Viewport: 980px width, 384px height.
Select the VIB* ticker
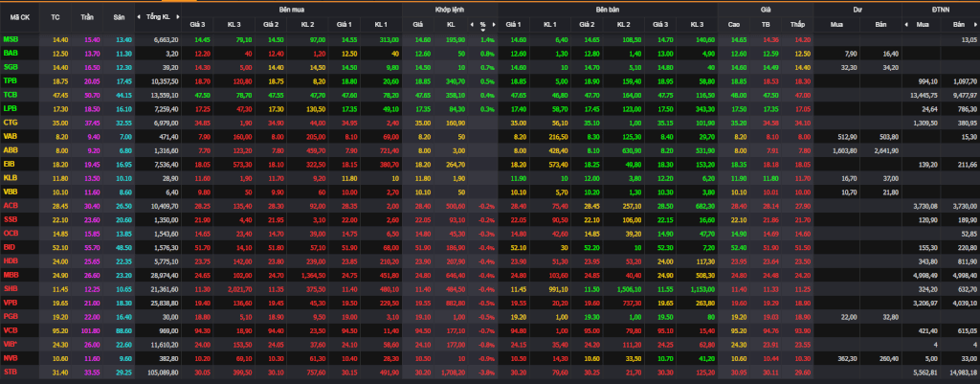[x=11, y=344]
